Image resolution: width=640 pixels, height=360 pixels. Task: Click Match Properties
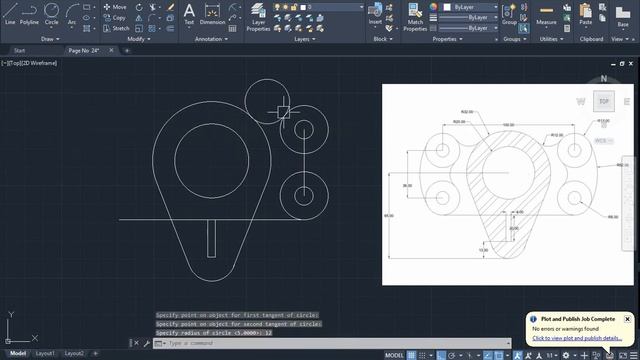tap(415, 17)
